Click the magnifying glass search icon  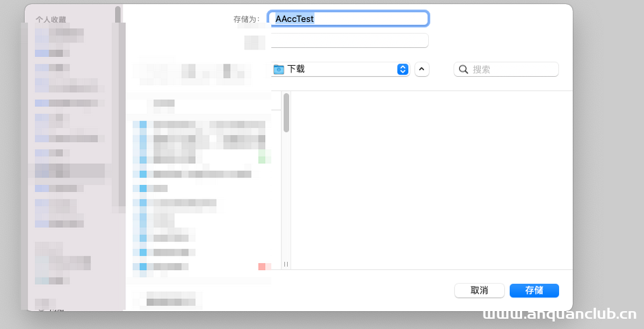pos(463,69)
